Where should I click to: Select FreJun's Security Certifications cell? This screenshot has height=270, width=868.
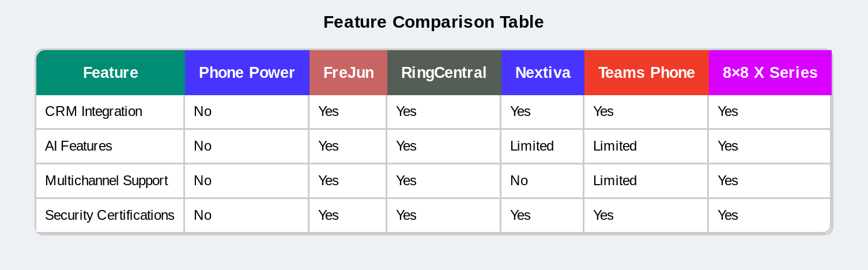[329, 215]
